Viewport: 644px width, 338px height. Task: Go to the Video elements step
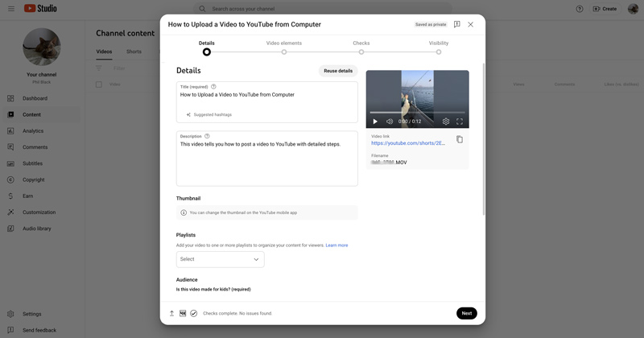tap(284, 52)
